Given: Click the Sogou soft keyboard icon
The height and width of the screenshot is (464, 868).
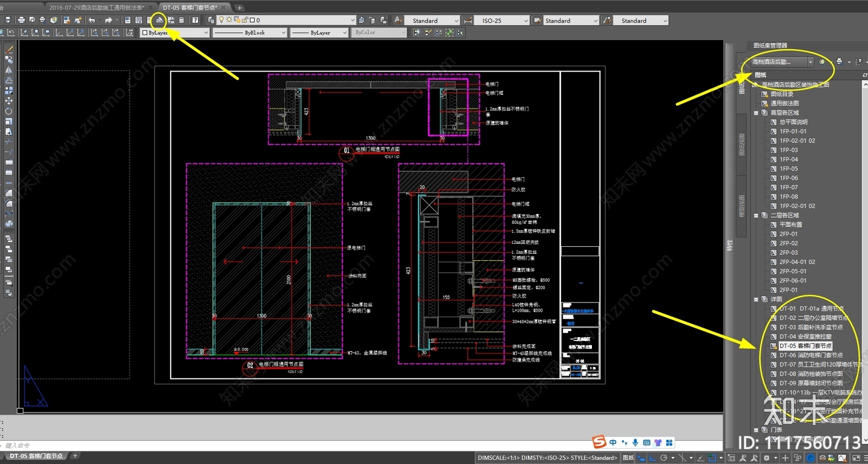Looking at the screenshot, I should click(647, 442).
